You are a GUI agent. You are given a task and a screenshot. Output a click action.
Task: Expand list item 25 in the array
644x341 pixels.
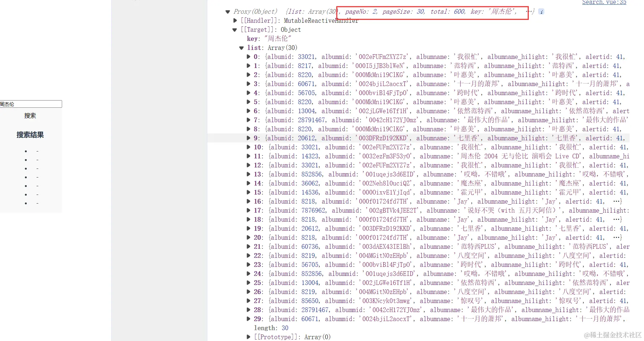pyautogui.click(x=248, y=283)
